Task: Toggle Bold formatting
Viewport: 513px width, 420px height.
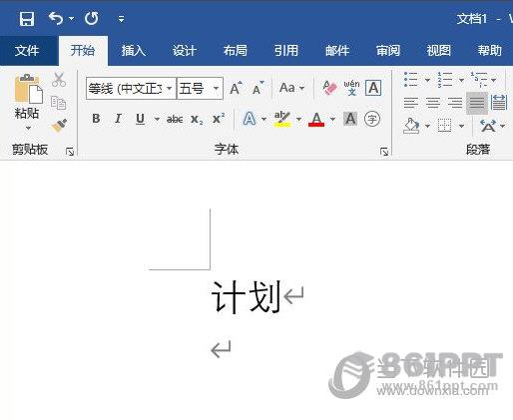Action: pyautogui.click(x=96, y=119)
